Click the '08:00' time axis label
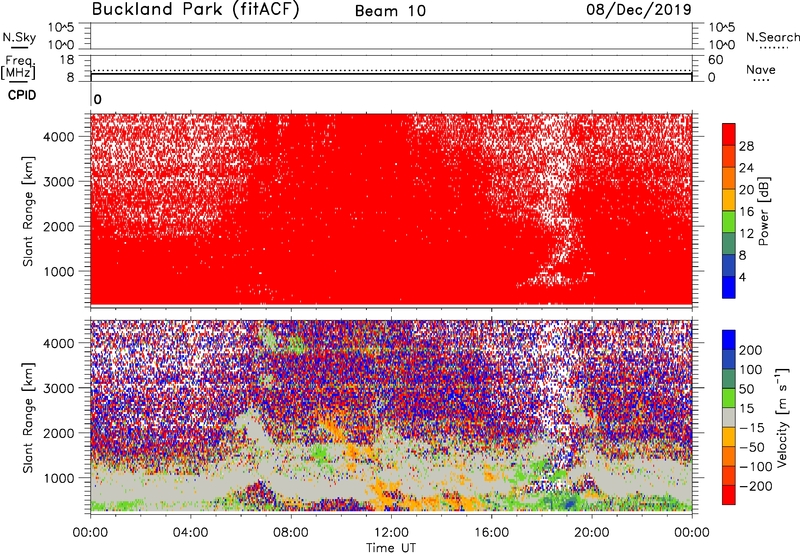 291,533
